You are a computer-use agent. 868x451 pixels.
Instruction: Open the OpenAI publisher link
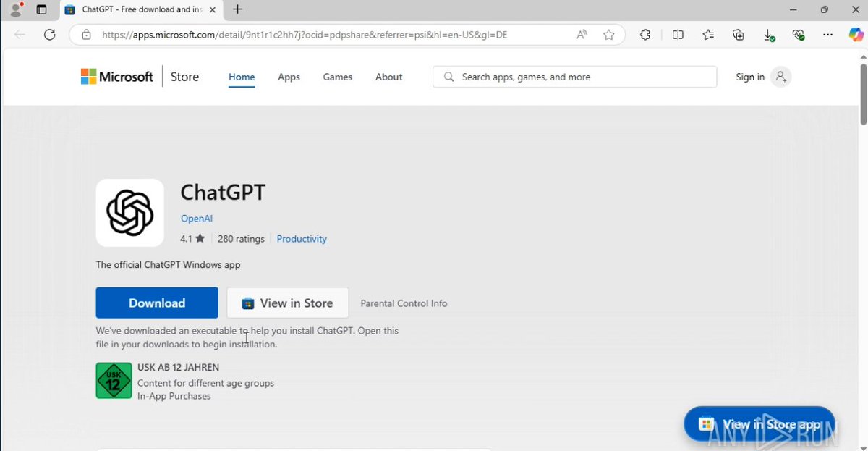pos(197,219)
